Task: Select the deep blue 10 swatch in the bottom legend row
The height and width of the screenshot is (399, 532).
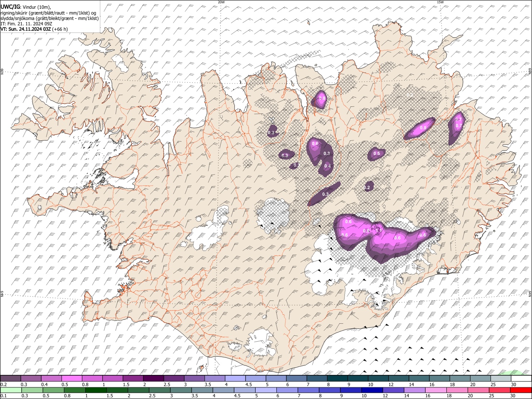Action: (x=372, y=390)
